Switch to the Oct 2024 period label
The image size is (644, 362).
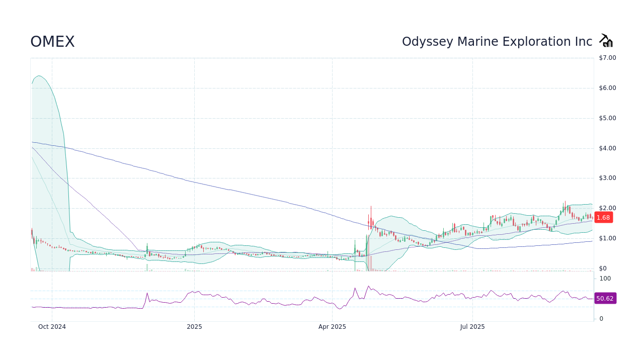(51, 326)
